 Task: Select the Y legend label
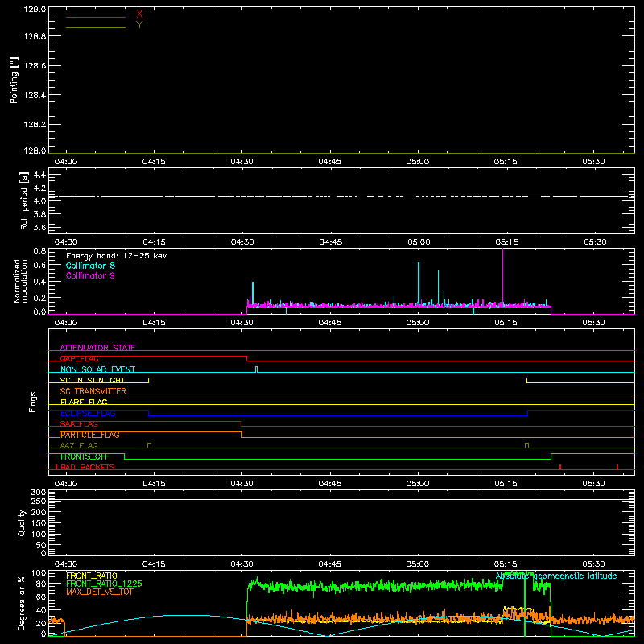tap(139, 25)
